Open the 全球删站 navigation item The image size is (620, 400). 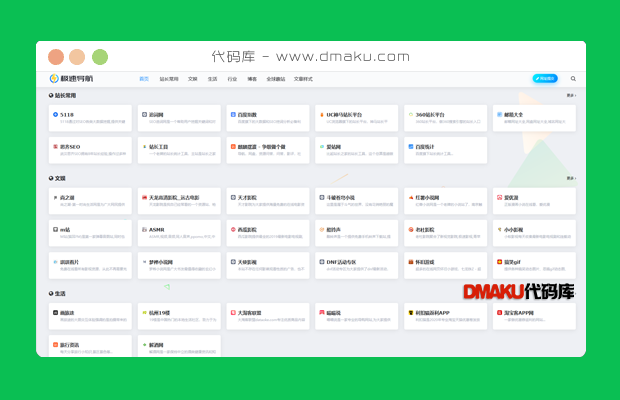(275, 78)
